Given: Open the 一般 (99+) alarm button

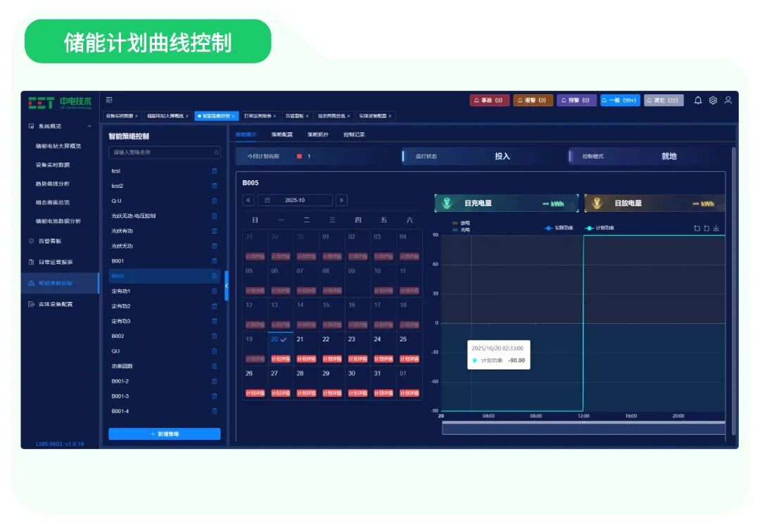Looking at the screenshot, I should coord(621,101).
